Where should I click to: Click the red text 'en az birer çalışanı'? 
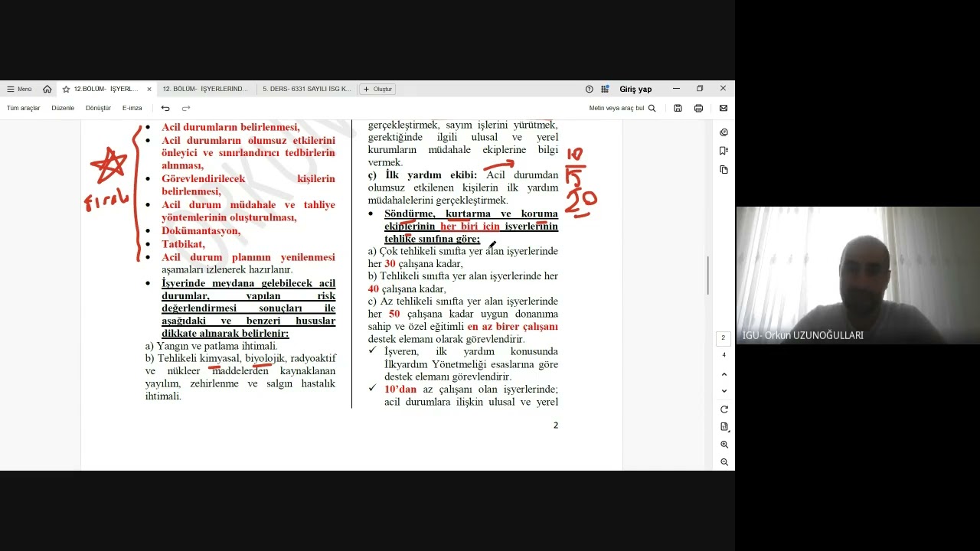click(512, 327)
